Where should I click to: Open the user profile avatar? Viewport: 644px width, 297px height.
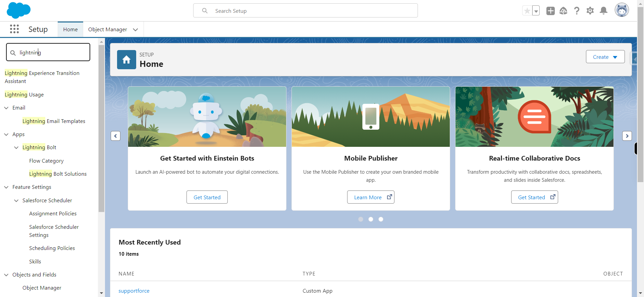[x=622, y=10]
